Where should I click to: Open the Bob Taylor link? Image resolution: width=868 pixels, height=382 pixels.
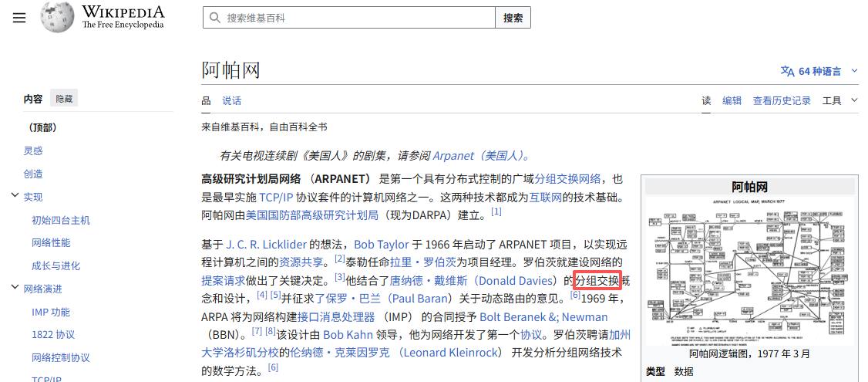[x=382, y=245]
